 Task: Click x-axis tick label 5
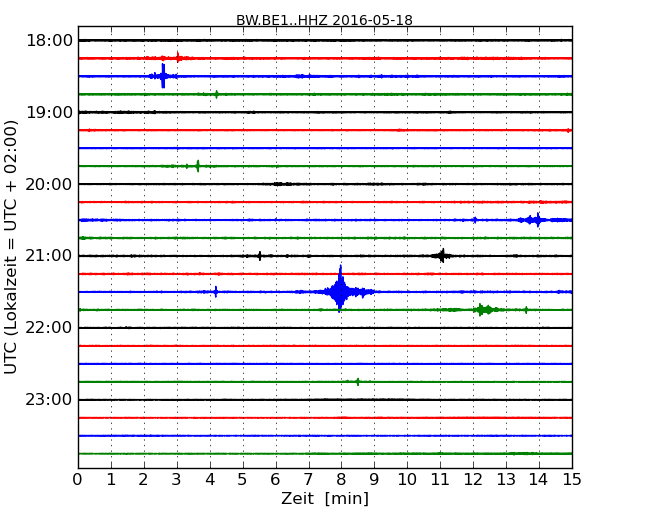pyautogui.click(x=242, y=480)
